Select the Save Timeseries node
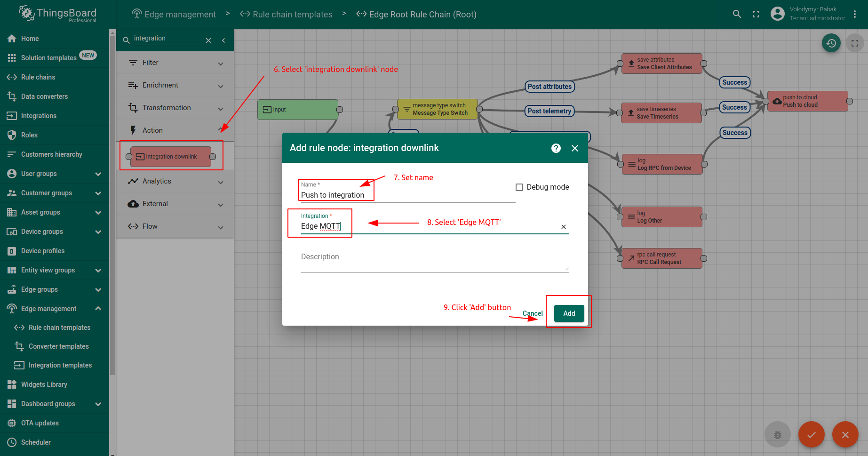Screen dimensions: 868x456 tap(661, 113)
